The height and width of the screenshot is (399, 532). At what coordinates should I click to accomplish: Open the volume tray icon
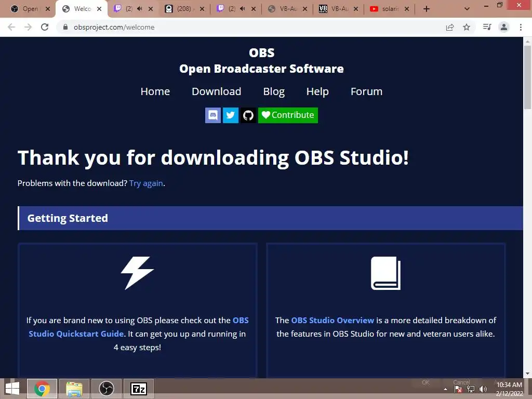(x=483, y=389)
